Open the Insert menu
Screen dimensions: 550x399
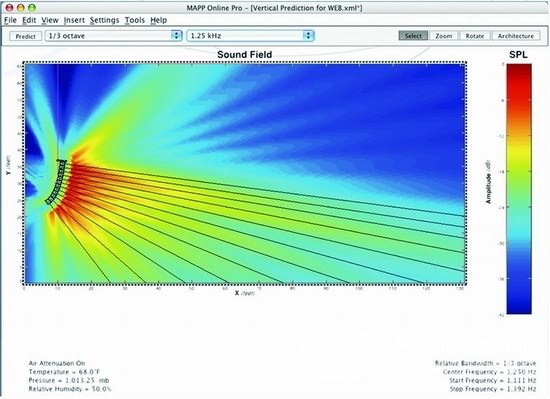74,20
